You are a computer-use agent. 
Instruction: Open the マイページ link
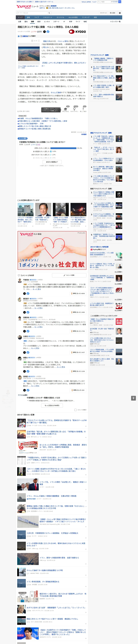point(103,13)
